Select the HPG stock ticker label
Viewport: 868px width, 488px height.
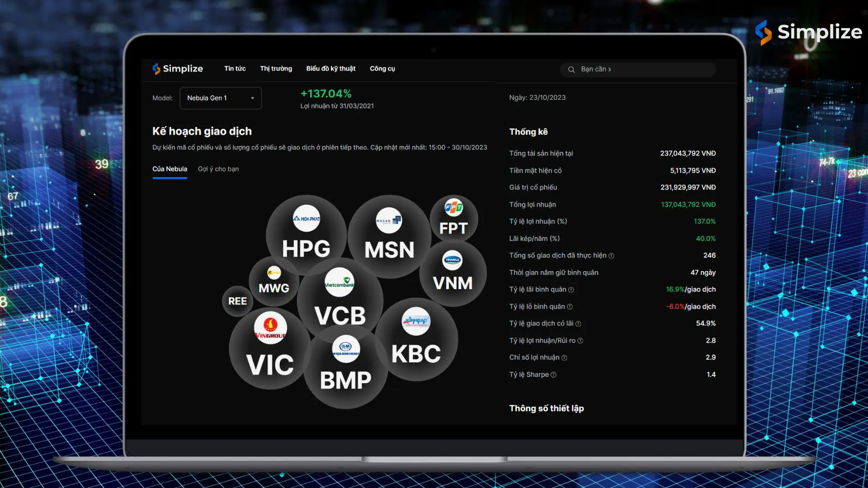pyautogui.click(x=306, y=249)
